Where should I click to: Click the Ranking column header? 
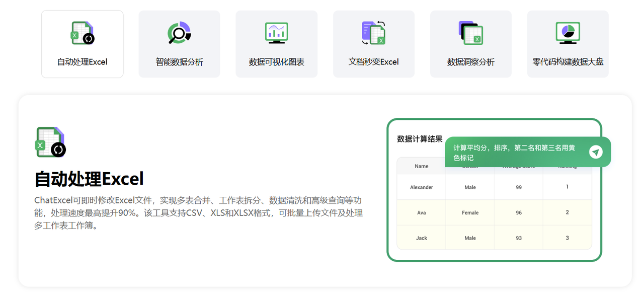tap(567, 166)
